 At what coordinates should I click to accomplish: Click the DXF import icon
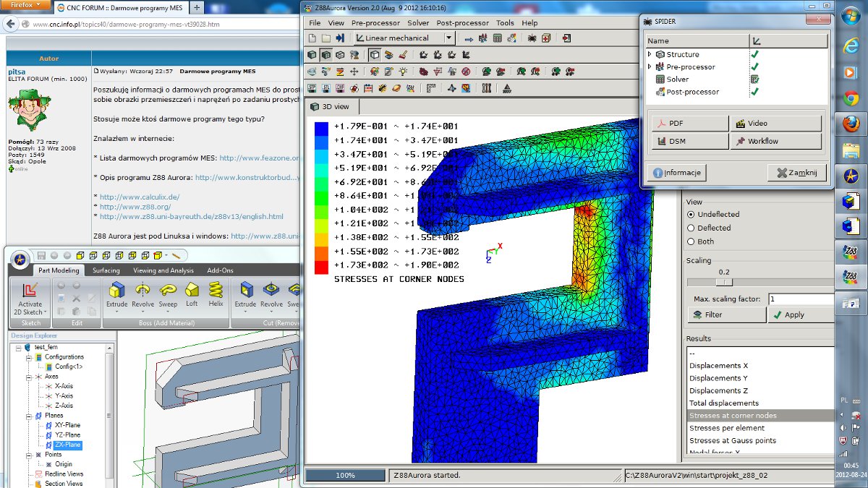(x=340, y=88)
